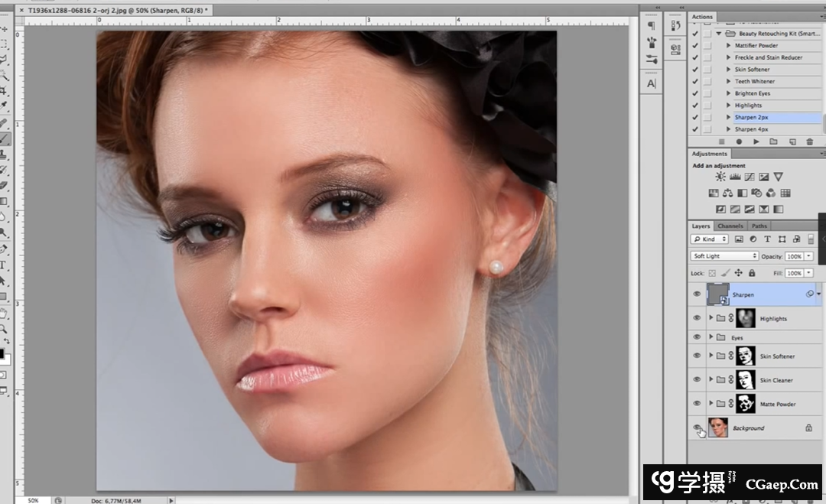Add a Brightness/Contrast adjustment
Screen dimensions: 826x504
click(x=720, y=177)
